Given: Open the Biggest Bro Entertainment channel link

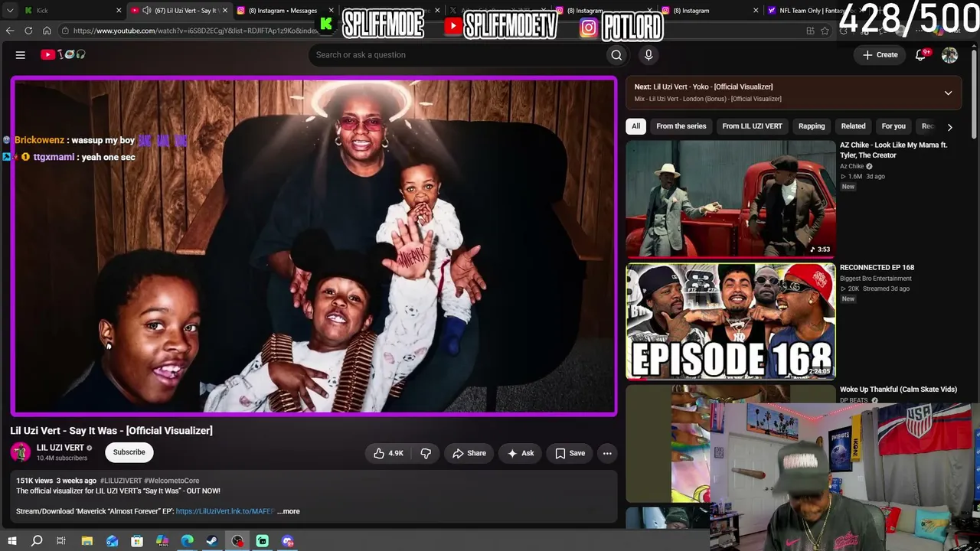Looking at the screenshot, I should tap(875, 279).
